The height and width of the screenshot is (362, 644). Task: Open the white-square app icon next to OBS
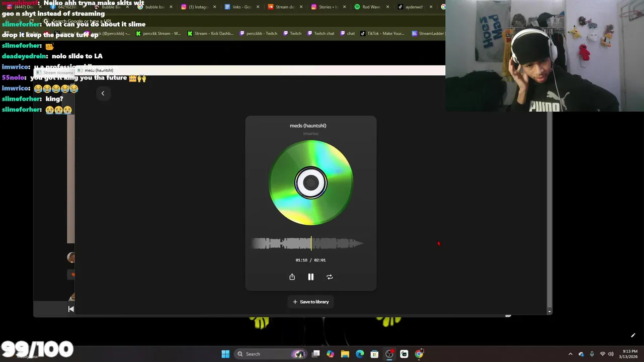(x=404, y=354)
